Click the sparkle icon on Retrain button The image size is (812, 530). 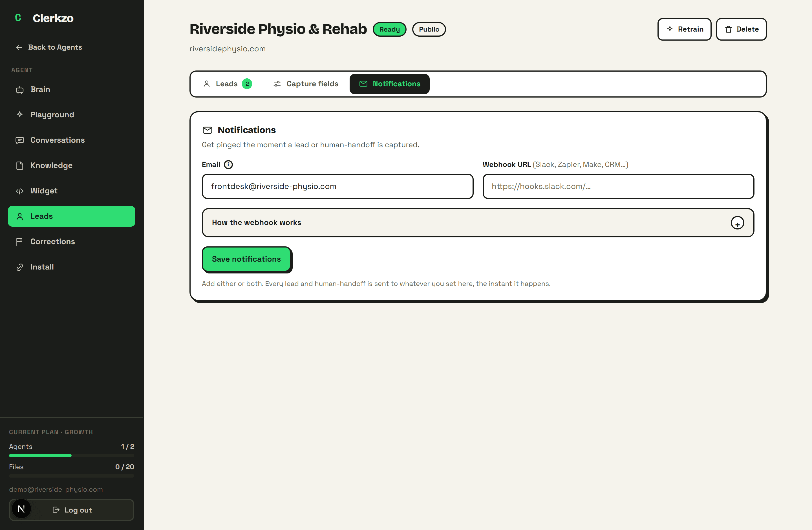(670, 29)
